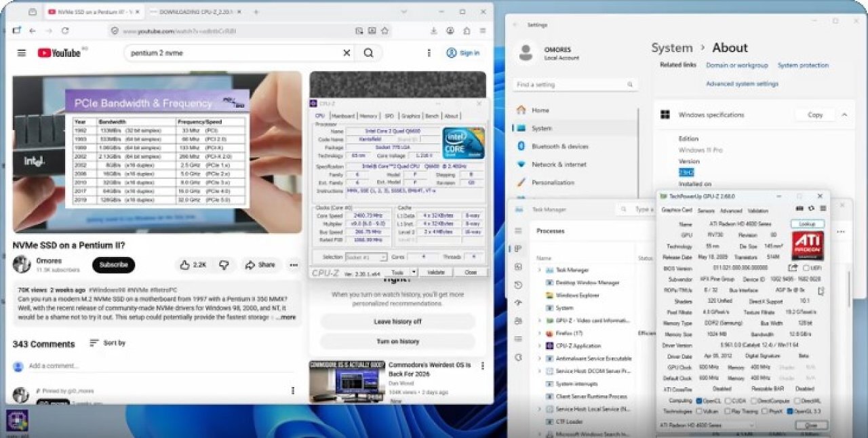Screen dimensions: 868x438
Task: Open Advanced system settings link
Action: (x=742, y=84)
